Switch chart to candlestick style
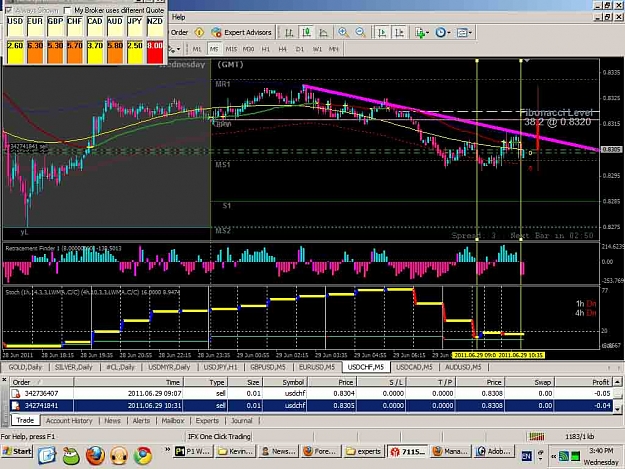Screen dimensions: 625x469 click(x=307, y=33)
